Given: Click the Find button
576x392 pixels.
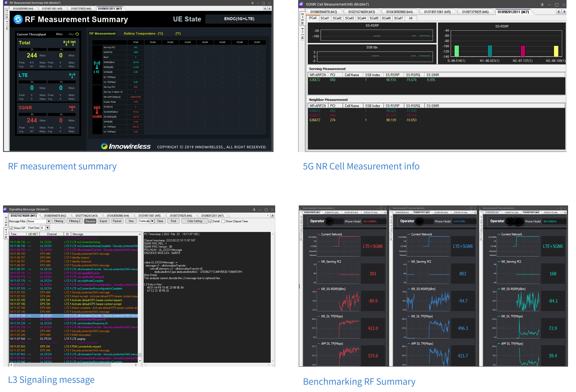Looking at the screenshot, I should pyautogui.click(x=174, y=221).
